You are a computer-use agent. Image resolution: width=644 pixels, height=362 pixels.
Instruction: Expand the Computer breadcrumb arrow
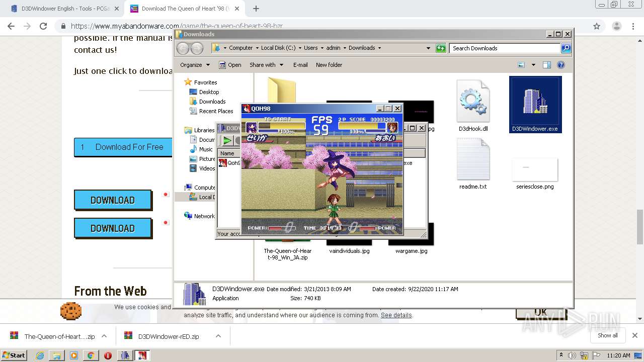click(x=257, y=48)
